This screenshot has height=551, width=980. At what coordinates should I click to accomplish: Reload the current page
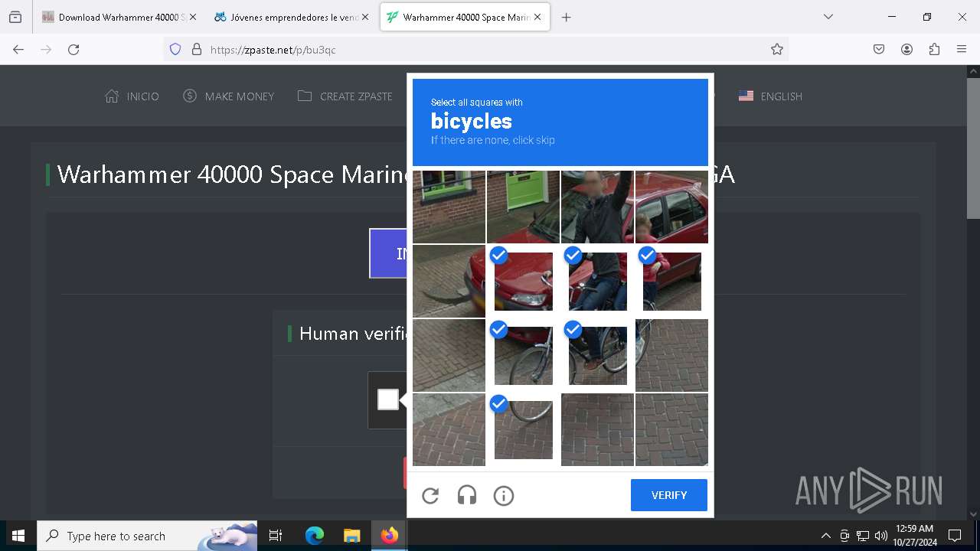click(73, 49)
